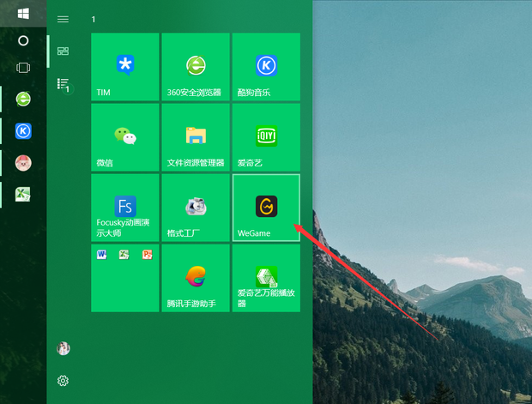The height and width of the screenshot is (404, 532).
Task: Switch to 360 browser on the taskbar
Action: click(x=23, y=99)
